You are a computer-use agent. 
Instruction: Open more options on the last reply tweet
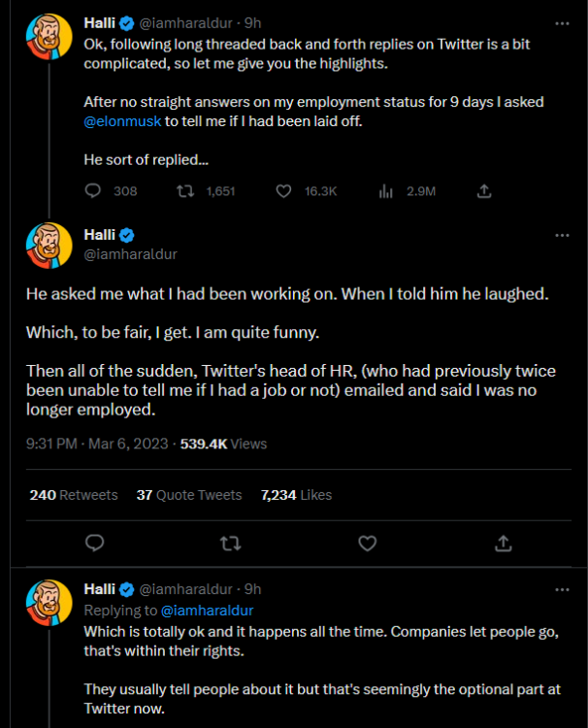(562, 589)
